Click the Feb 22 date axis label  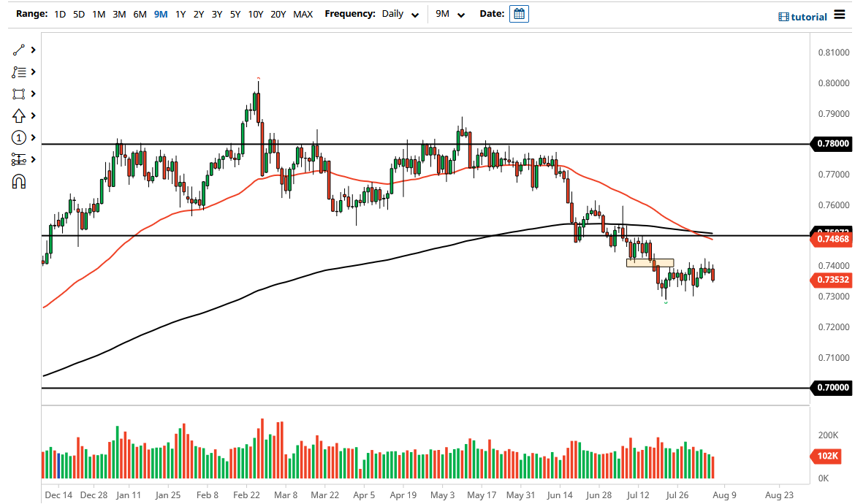coord(246,495)
